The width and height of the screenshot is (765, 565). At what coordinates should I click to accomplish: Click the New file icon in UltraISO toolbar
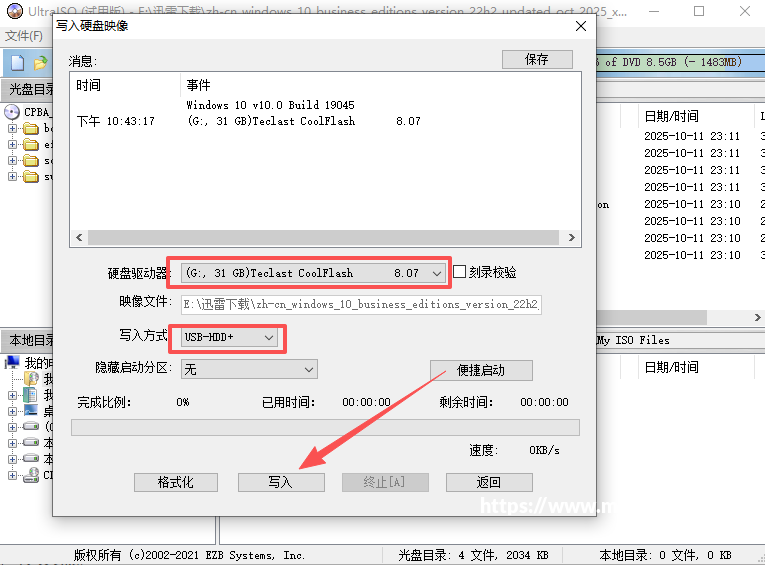[18, 63]
